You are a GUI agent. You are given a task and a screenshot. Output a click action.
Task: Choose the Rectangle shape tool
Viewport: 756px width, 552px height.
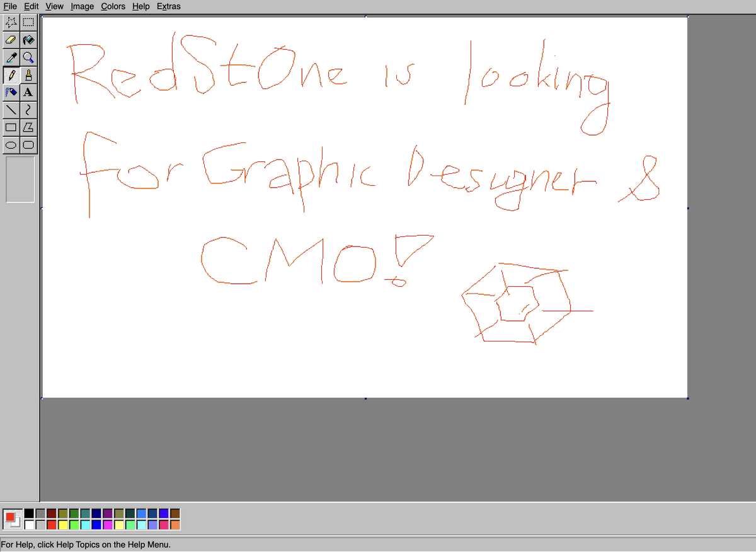click(x=11, y=127)
